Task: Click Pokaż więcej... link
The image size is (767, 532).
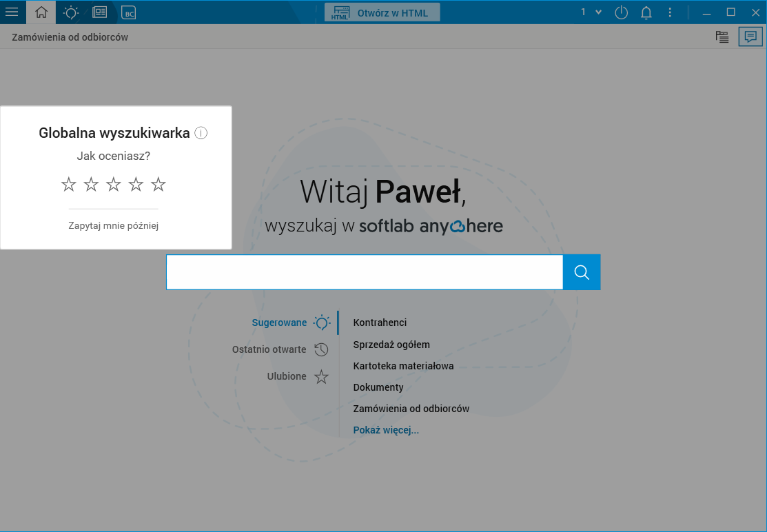Action: pyautogui.click(x=386, y=430)
